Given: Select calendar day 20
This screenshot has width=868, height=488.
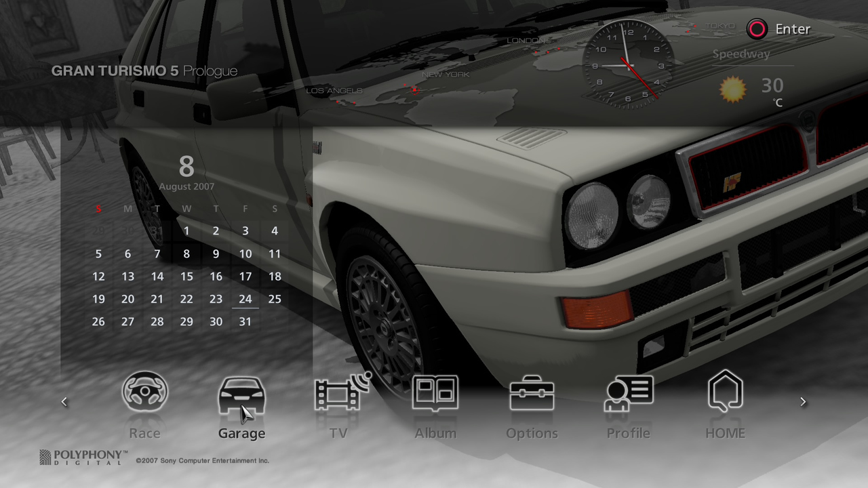Looking at the screenshot, I should pos(127,299).
